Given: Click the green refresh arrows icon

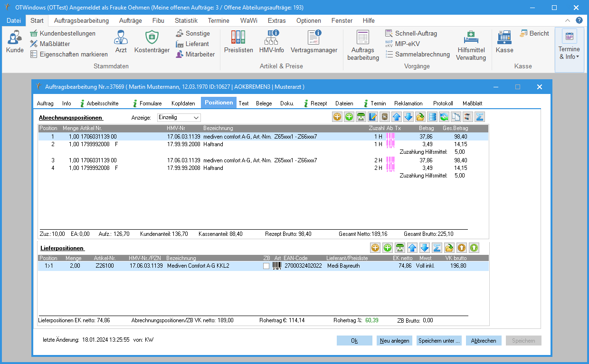Looking at the screenshot, I should click(x=444, y=117).
